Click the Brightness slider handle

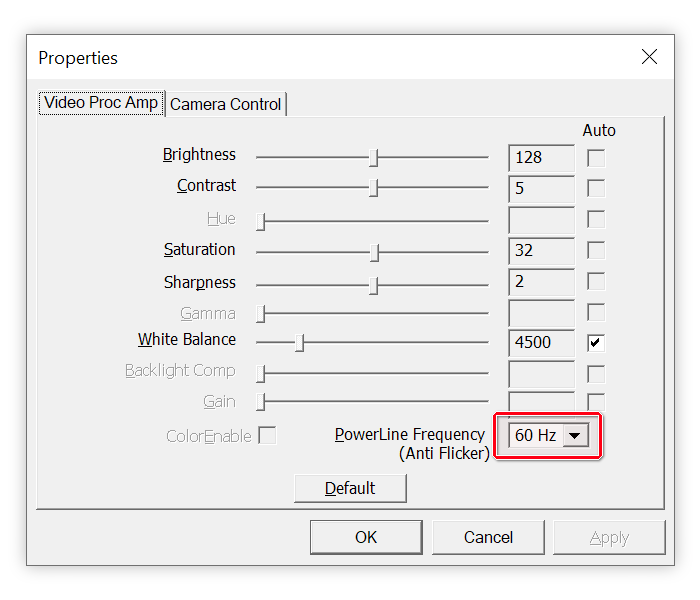tap(374, 158)
